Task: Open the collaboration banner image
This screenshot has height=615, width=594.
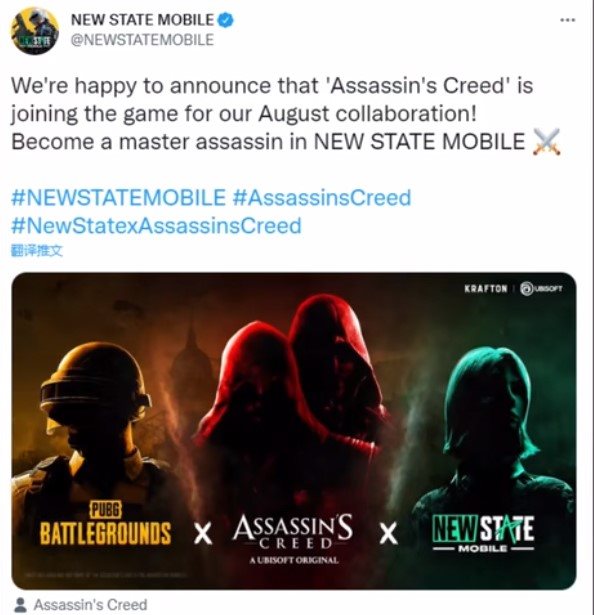Action: (294, 431)
